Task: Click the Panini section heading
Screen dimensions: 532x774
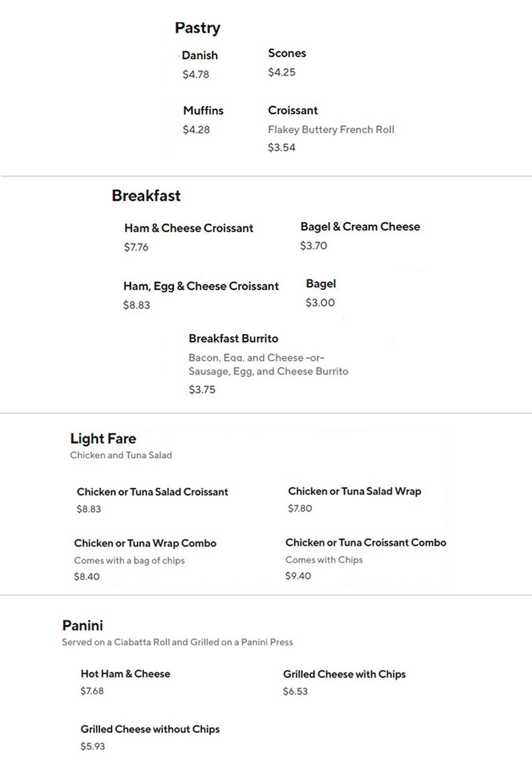Action: click(x=82, y=625)
